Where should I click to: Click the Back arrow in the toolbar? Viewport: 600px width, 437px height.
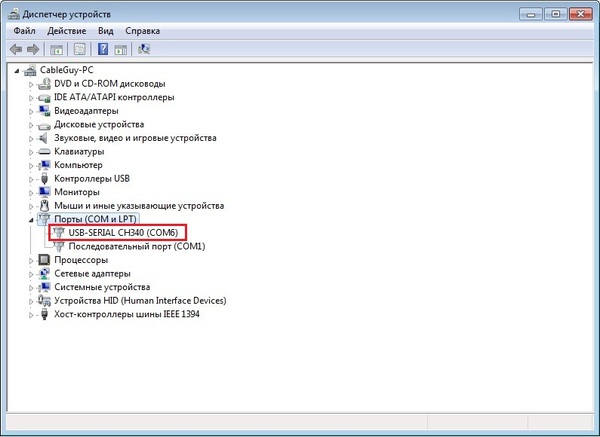(x=15, y=48)
